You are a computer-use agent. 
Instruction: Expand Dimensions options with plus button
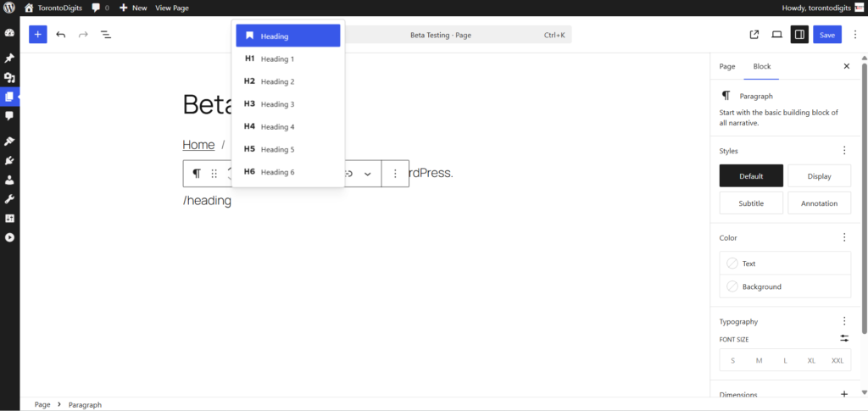(x=843, y=394)
